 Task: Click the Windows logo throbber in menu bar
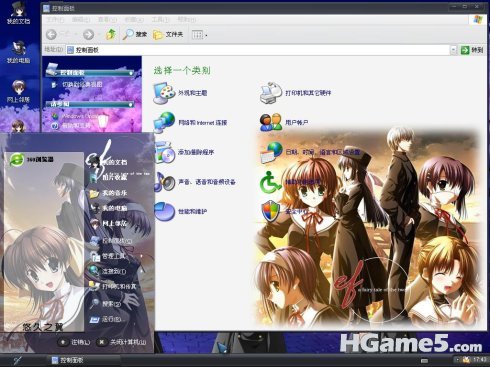[x=478, y=20]
